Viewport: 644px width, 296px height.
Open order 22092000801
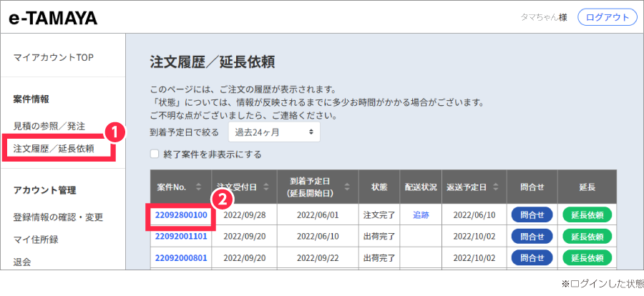coord(181,258)
